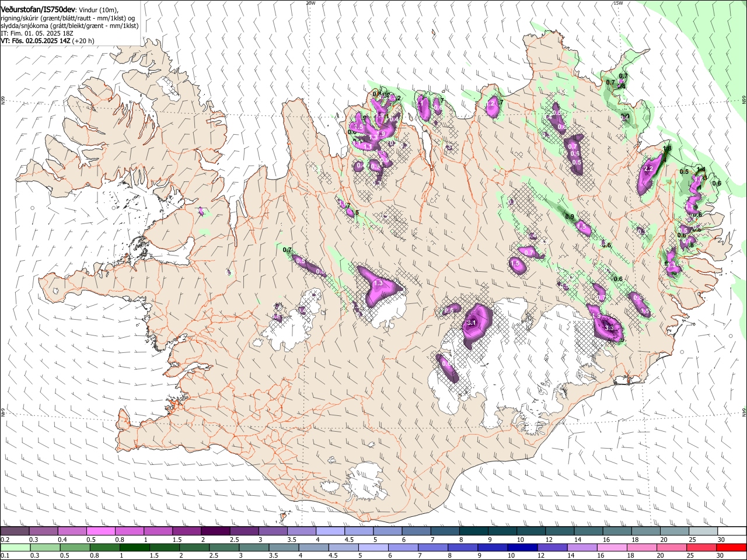Click the 3.1 precipitation value on the map

point(472,323)
